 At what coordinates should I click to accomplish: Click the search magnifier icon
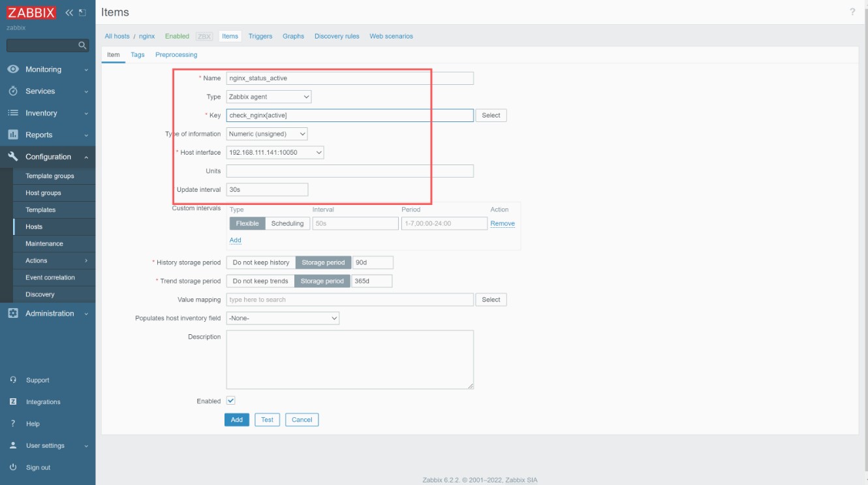[x=82, y=45]
